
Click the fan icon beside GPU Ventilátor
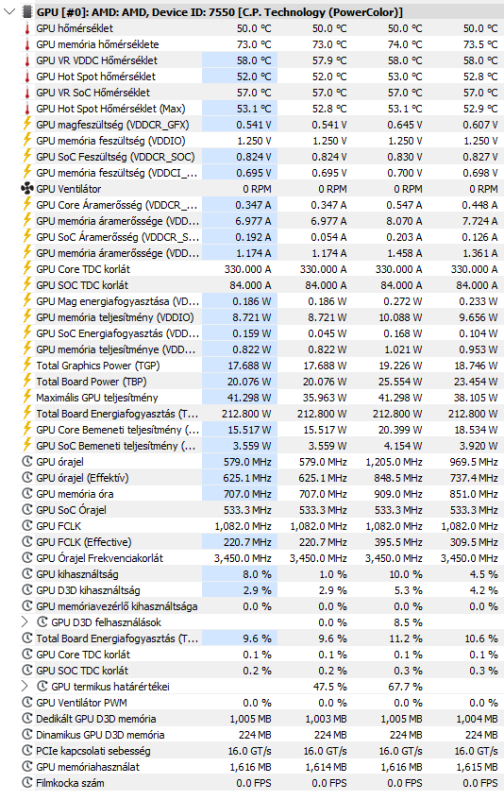[27, 189]
